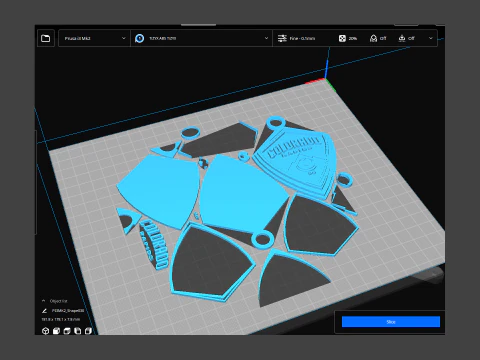Screen dimensions: 480x360
Task: Select the front view cube icon
Action: [56, 331]
